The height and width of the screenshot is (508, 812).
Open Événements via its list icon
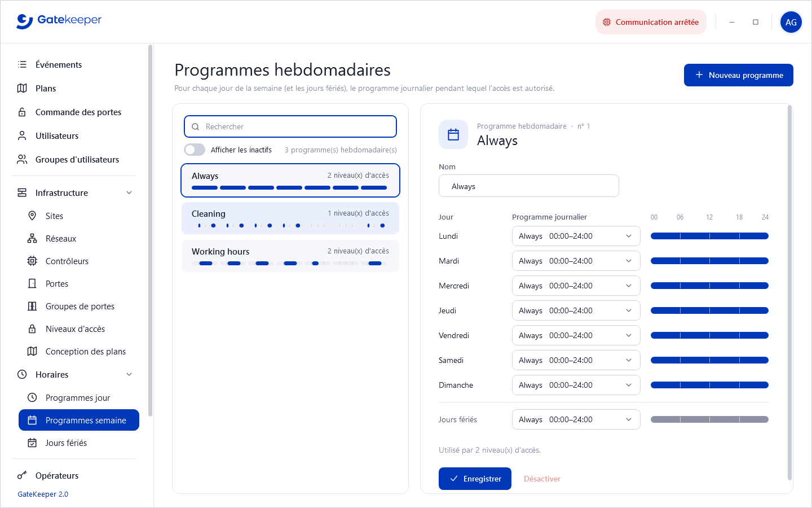[x=22, y=64]
